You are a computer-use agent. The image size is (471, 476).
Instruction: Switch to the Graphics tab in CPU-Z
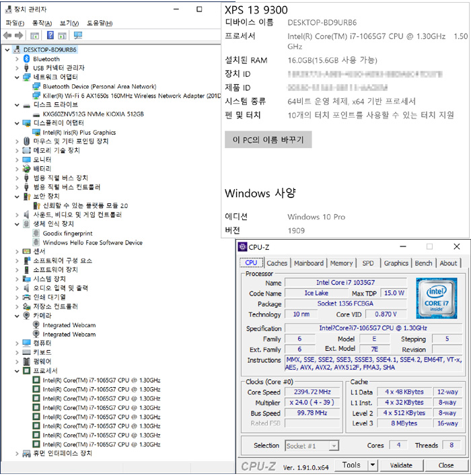pos(396,263)
